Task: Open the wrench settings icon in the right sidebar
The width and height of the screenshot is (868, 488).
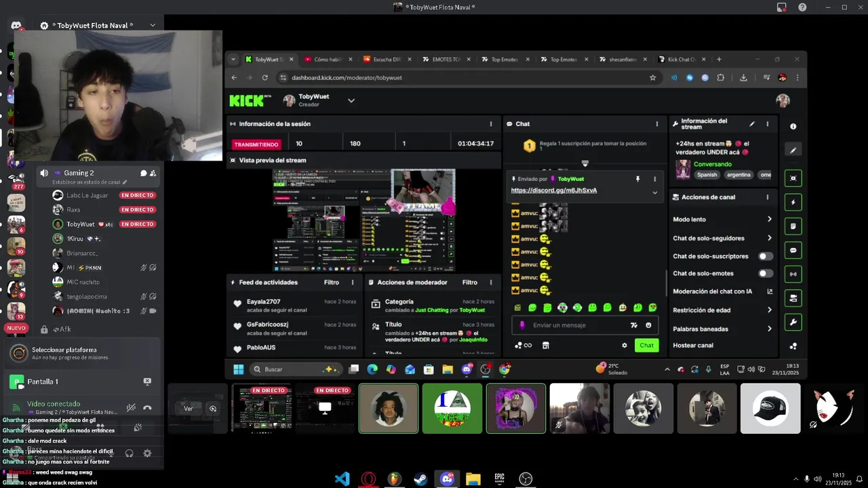Action: pyautogui.click(x=793, y=322)
